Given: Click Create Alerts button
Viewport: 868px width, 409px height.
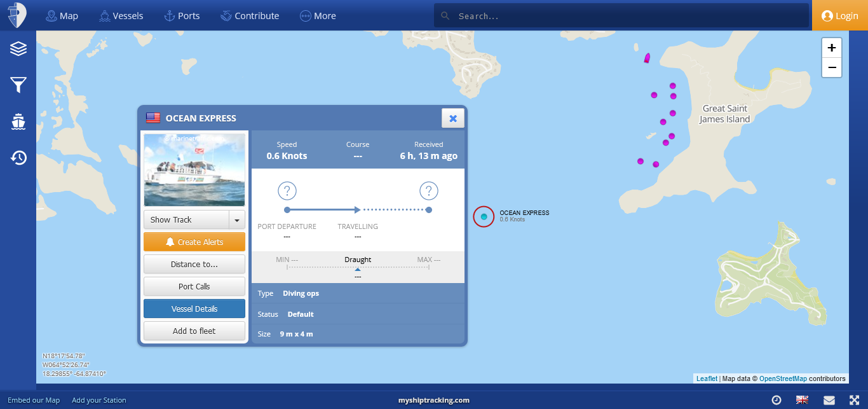Looking at the screenshot, I should (x=194, y=242).
